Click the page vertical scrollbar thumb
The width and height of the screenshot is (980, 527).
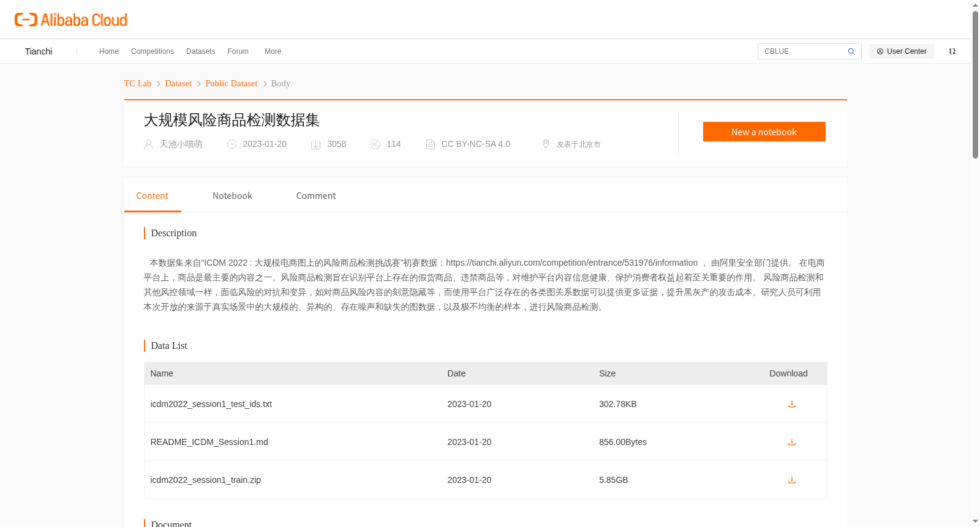coord(976,84)
